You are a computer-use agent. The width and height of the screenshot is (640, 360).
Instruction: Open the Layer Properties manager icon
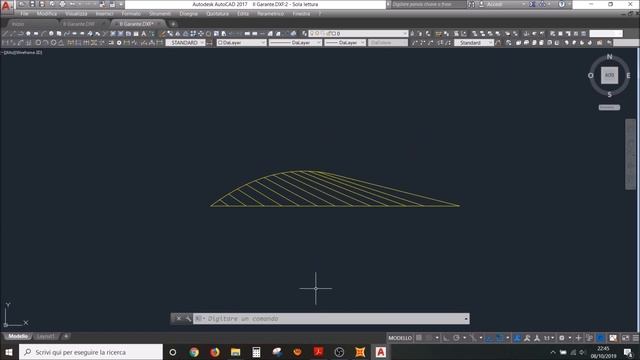pyautogui.click(x=304, y=33)
